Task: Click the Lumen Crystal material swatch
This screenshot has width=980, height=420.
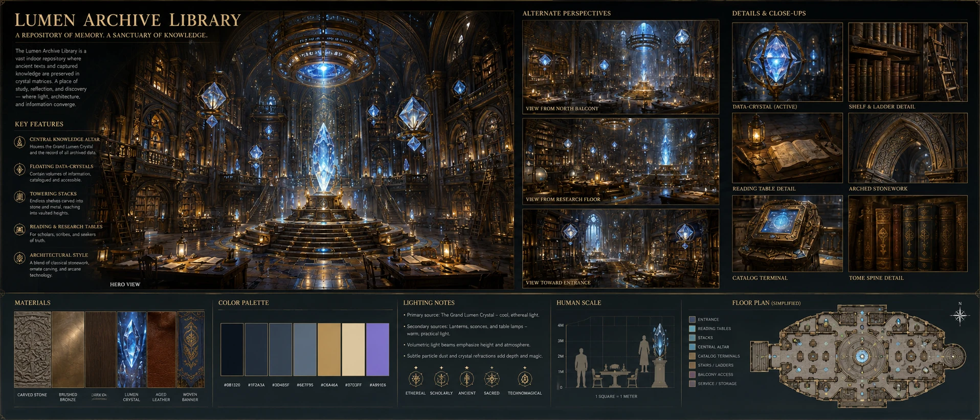Action: pos(132,349)
